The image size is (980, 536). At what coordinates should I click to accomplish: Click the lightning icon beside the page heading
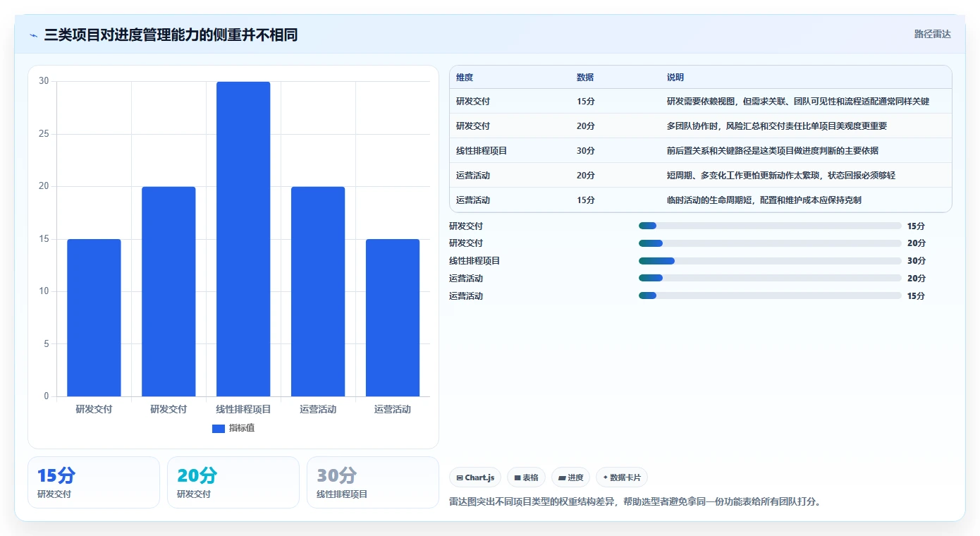(34, 35)
